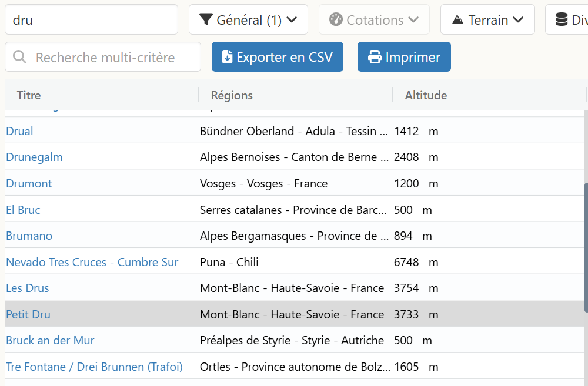The width and height of the screenshot is (588, 386).
Task: Click the database stack icon beside Div
Action: 562,19
